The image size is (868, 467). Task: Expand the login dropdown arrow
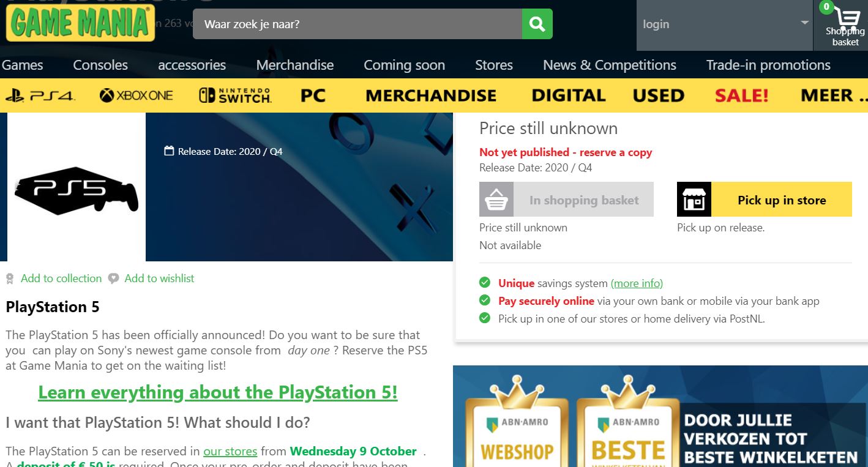[x=804, y=23]
